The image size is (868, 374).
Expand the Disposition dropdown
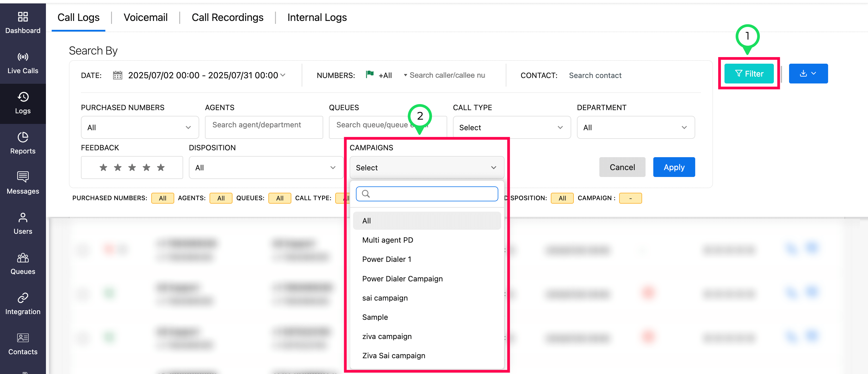pyautogui.click(x=266, y=168)
